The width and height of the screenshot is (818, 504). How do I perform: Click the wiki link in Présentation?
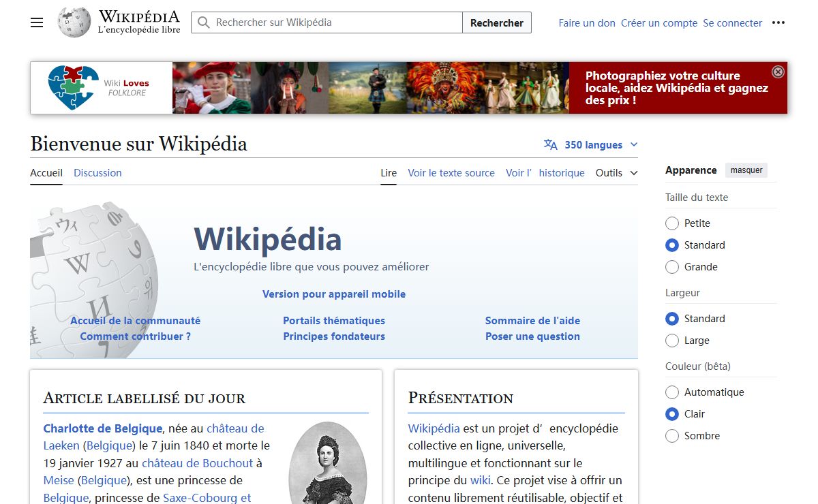pyautogui.click(x=480, y=480)
